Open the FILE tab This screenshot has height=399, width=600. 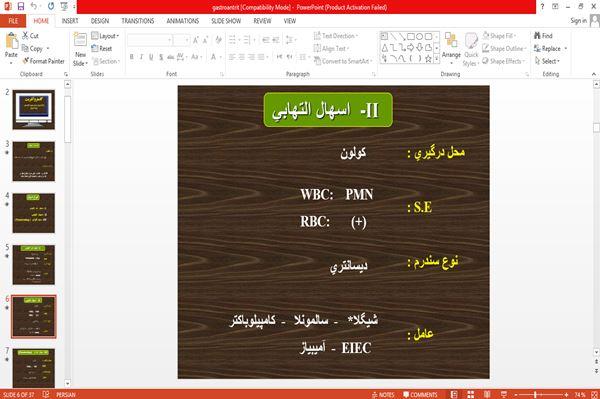tap(13, 21)
